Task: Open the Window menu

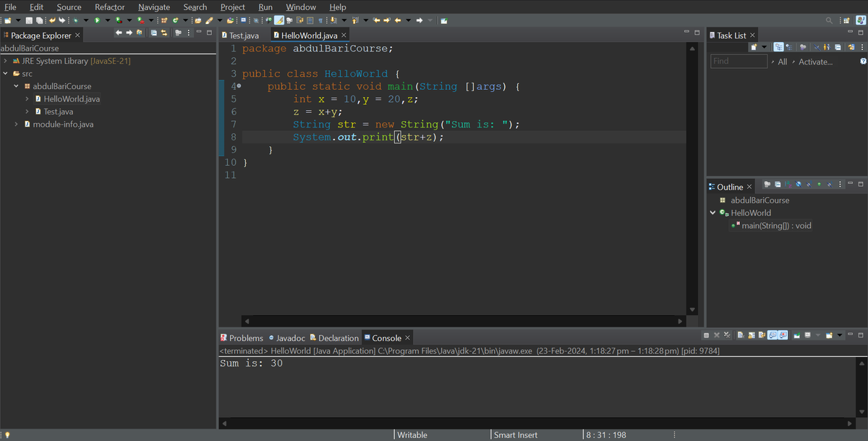Action: [301, 7]
